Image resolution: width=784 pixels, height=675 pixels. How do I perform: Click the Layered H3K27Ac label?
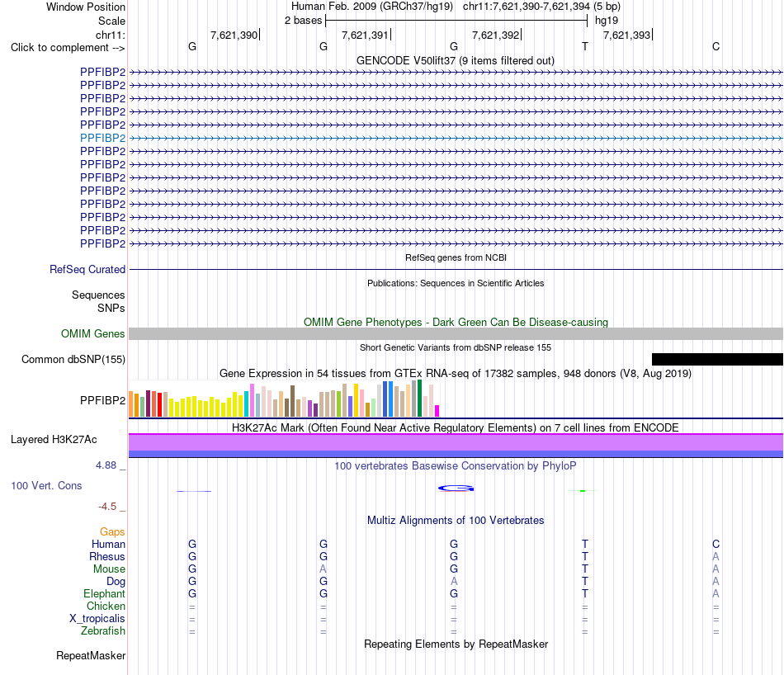[x=54, y=440]
